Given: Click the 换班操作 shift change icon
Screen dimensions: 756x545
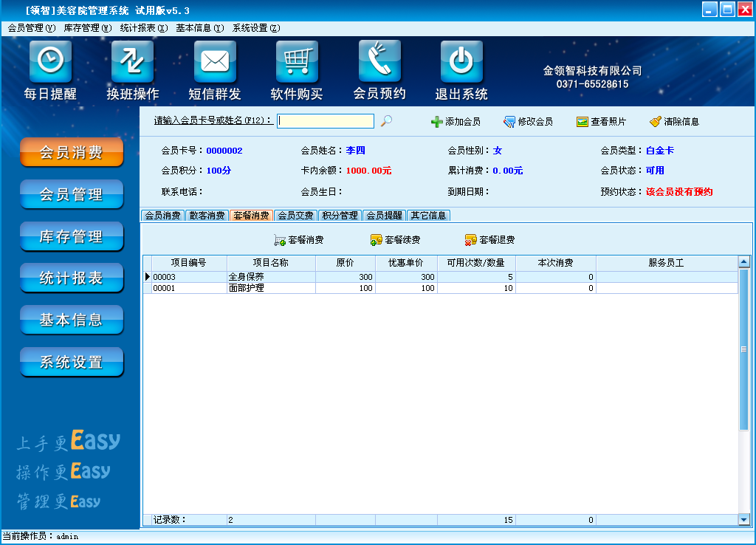Looking at the screenshot, I should 132,62.
